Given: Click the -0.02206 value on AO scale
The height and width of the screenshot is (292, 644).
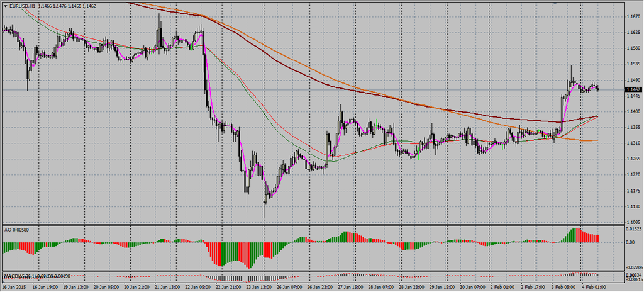Looking at the screenshot, I should (x=633, y=267).
